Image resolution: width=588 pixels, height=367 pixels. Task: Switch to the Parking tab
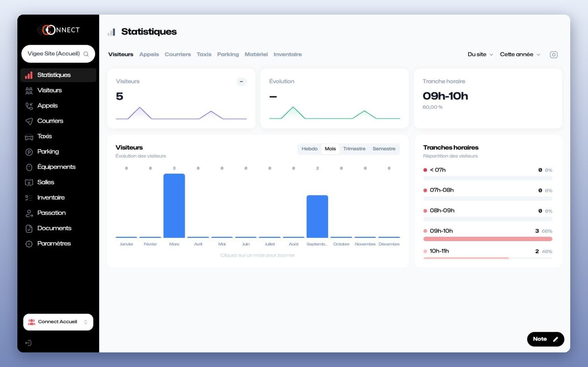pyautogui.click(x=228, y=54)
